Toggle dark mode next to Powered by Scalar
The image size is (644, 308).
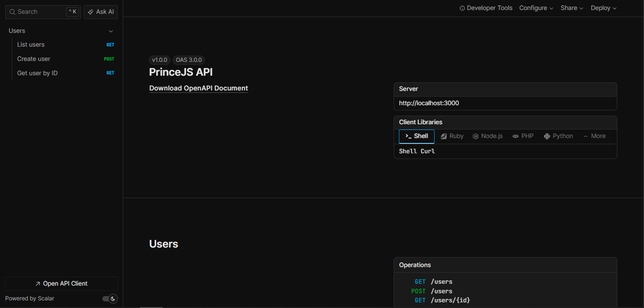109,298
